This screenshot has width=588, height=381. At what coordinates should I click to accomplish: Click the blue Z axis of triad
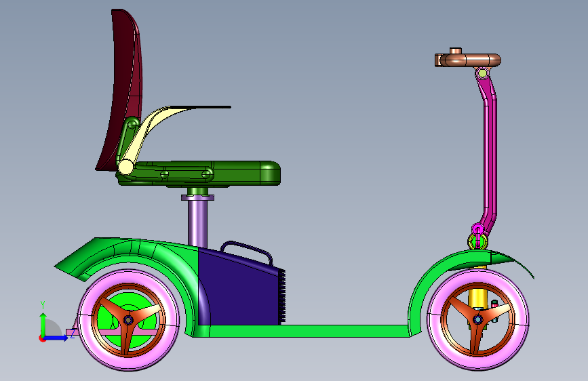tap(56, 338)
